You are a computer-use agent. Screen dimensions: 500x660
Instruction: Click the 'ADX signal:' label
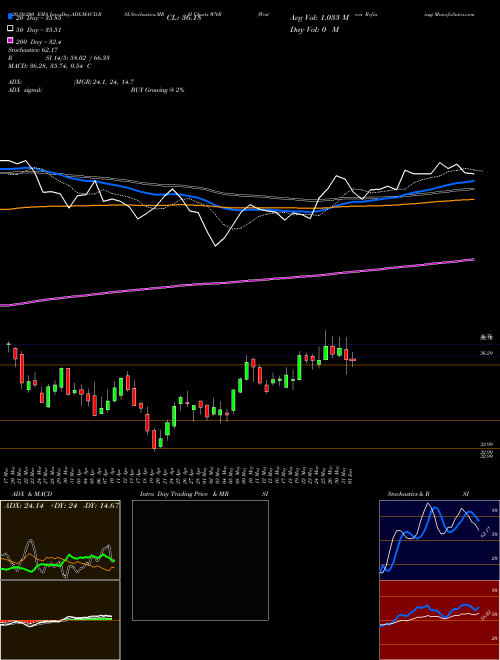[x=24, y=90]
